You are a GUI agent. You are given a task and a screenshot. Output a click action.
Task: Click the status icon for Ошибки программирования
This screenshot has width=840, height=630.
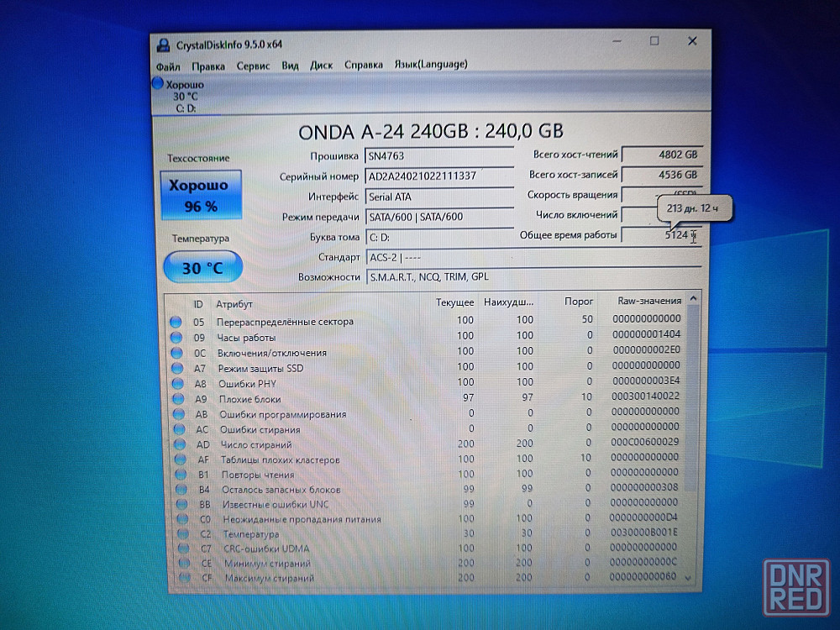point(179,414)
